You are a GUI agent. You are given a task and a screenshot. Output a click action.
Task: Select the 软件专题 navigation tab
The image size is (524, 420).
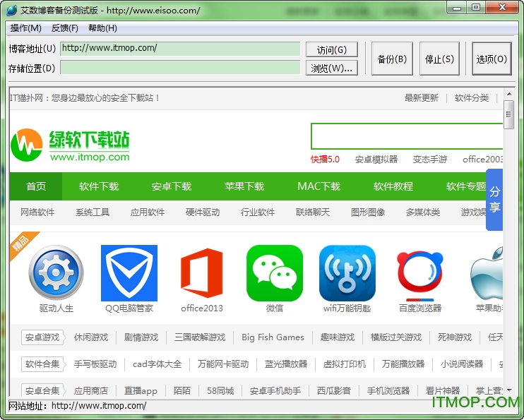[x=466, y=186]
